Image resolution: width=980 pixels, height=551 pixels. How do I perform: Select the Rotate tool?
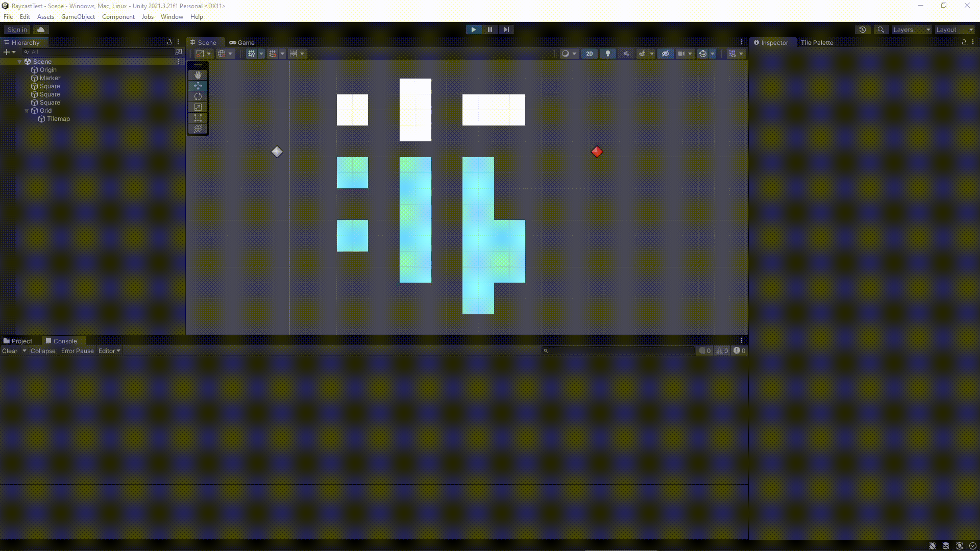point(198,96)
